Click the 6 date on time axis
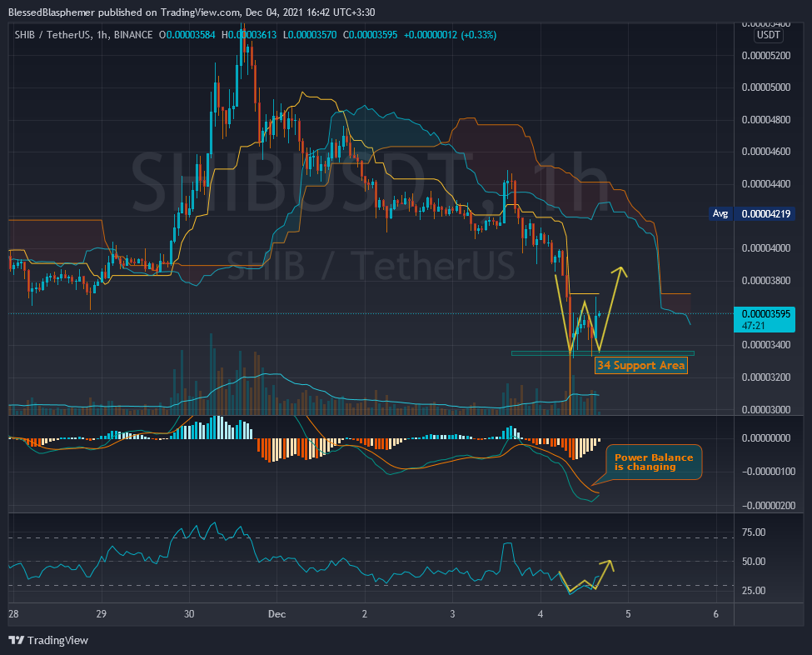 (x=715, y=614)
